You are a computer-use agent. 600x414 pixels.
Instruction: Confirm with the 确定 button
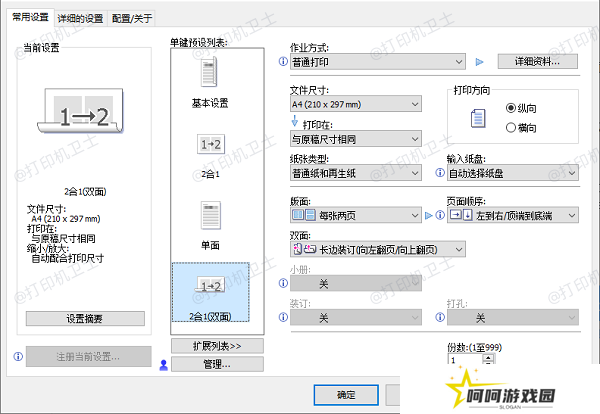click(x=346, y=395)
